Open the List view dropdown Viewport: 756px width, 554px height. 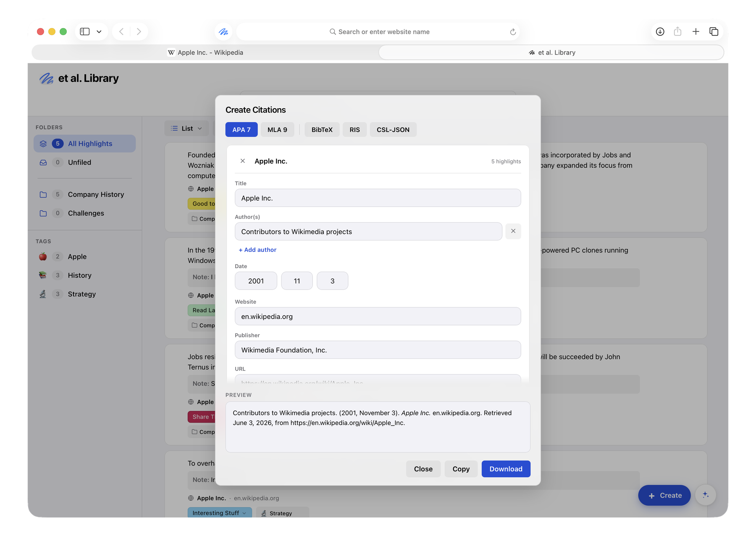[186, 128]
